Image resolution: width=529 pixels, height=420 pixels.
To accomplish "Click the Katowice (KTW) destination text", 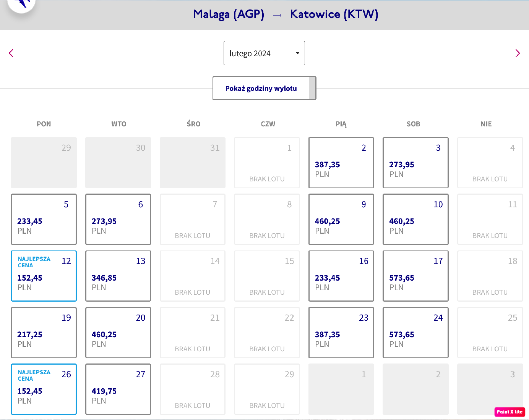I will coord(334,15).
